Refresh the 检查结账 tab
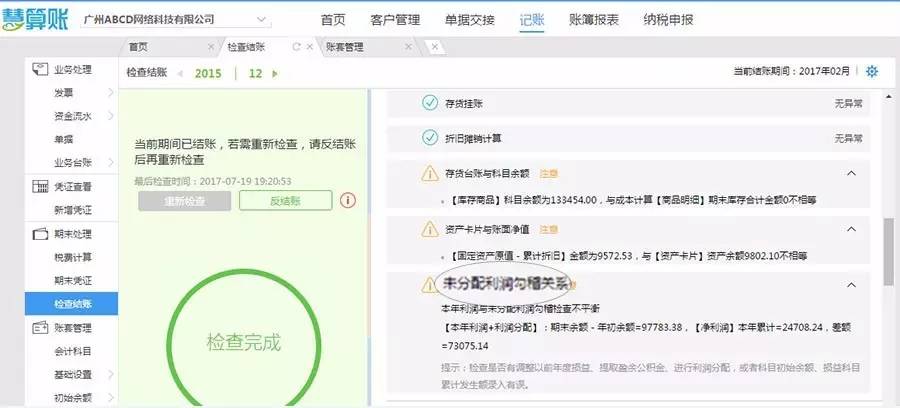This screenshot has width=900, height=408. click(296, 47)
